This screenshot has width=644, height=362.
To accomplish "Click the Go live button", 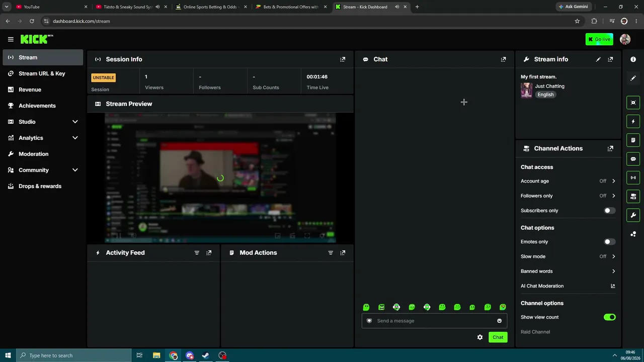I will [599, 39].
